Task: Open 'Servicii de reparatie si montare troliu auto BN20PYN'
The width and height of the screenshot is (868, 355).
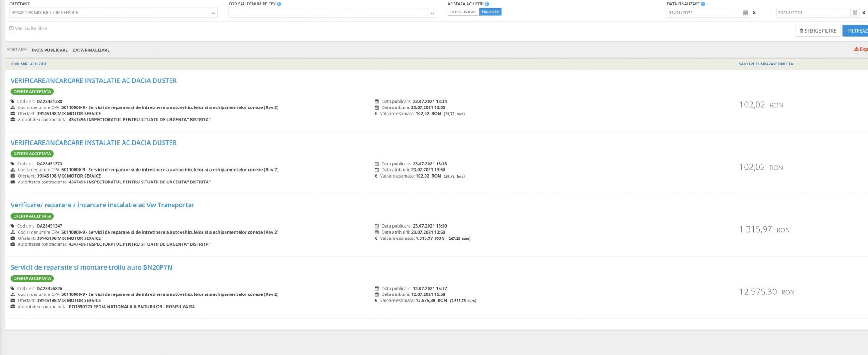Action: click(91, 267)
